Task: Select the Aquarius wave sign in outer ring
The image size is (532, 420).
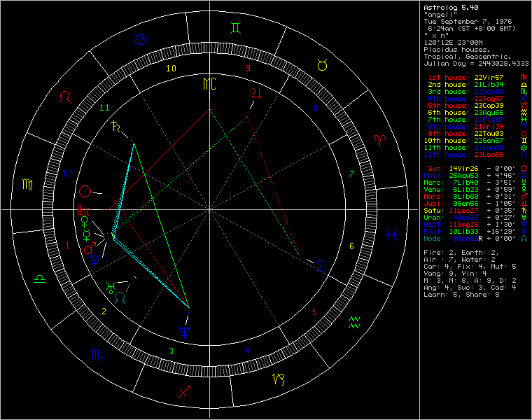Action: point(355,322)
